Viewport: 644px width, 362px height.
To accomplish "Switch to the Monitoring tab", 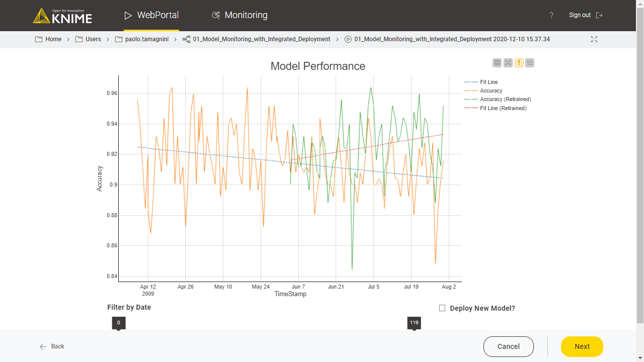I will point(239,15).
